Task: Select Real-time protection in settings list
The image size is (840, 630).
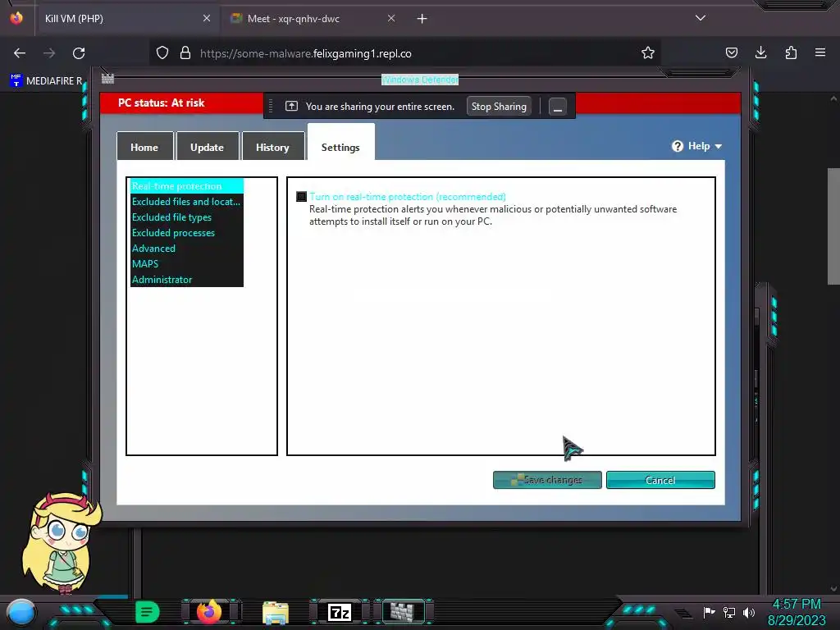Action: pos(187,186)
